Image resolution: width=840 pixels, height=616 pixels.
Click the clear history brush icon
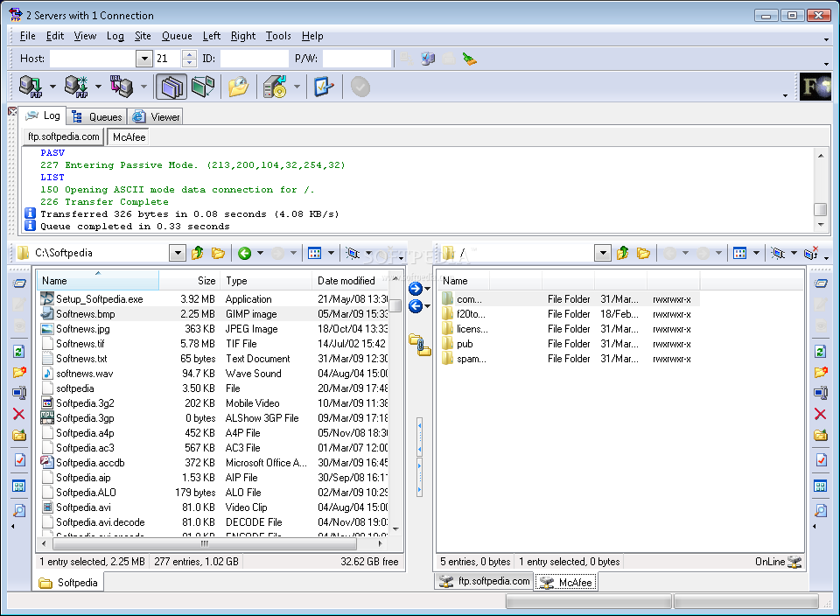pyautogui.click(x=470, y=59)
